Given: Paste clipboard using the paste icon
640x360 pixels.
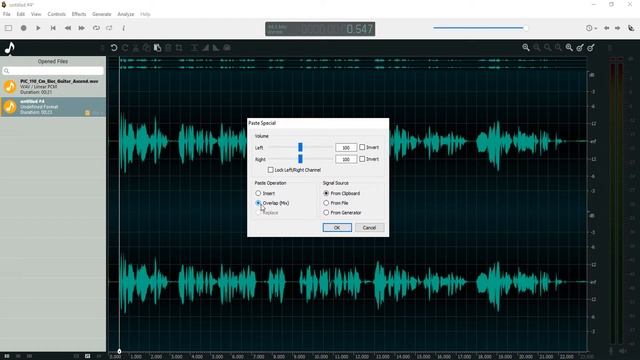Looking at the screenshot, I should [x=157, y=48].
